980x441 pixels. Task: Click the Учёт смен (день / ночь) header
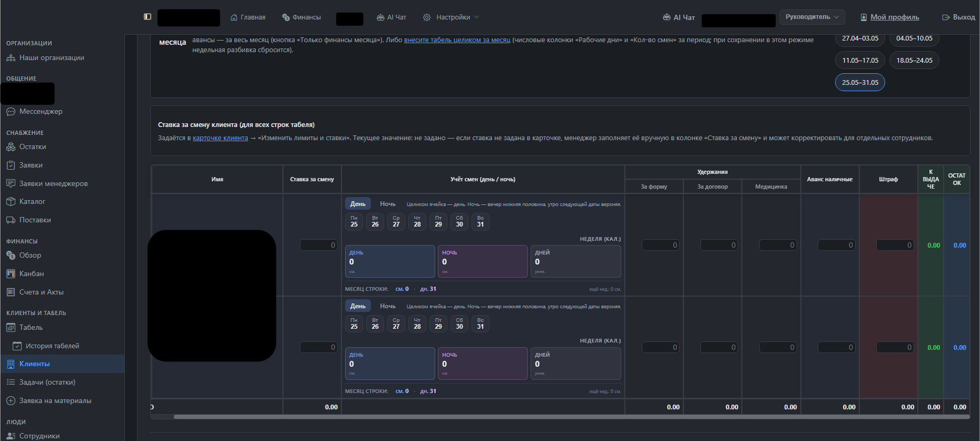tap(483, 180)
